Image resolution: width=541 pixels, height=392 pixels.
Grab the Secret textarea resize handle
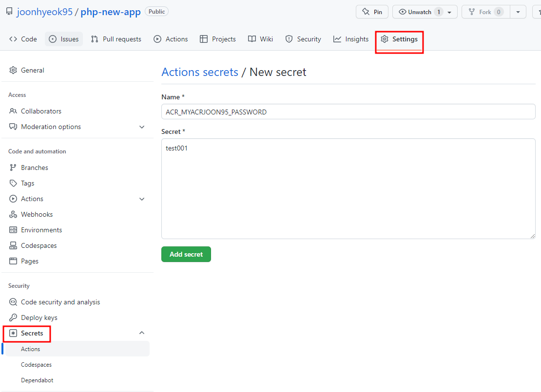(x=532, y=236)
